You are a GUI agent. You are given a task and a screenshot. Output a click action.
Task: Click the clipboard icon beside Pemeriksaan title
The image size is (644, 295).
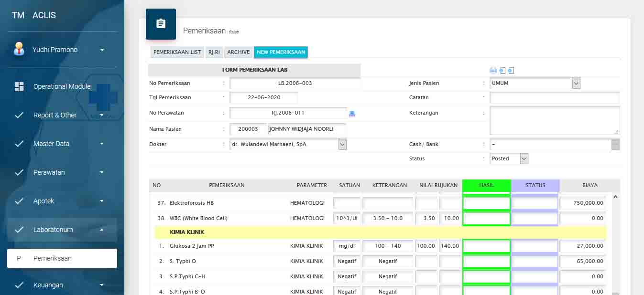pos(161,24)
